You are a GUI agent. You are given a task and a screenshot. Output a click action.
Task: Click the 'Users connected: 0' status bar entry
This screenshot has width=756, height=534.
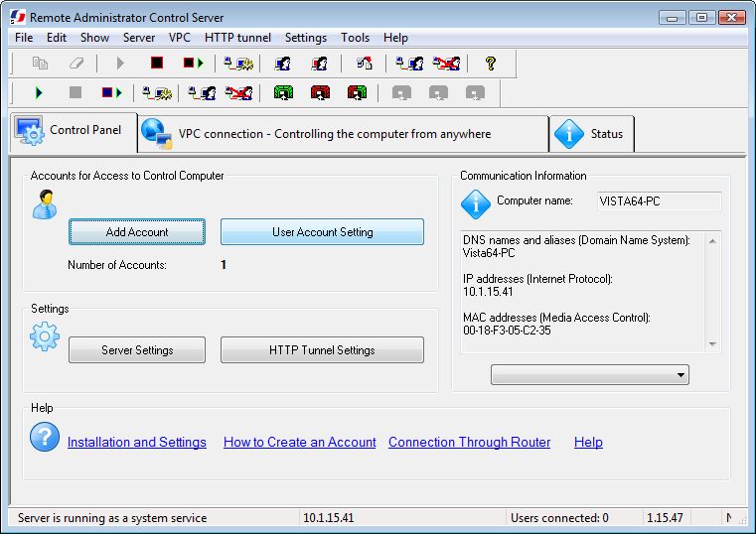click(559, 518)
